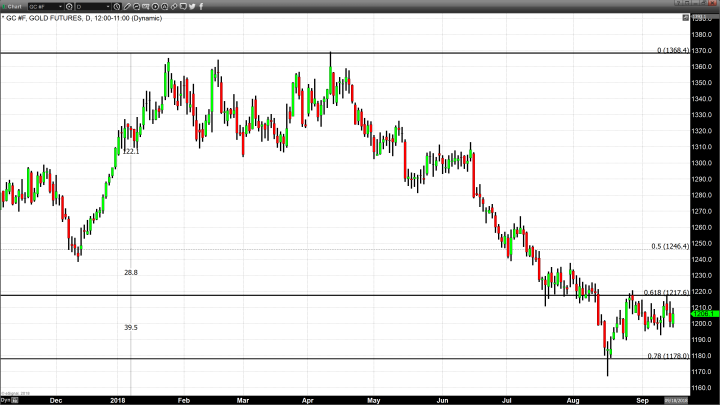Click the Chart window title label
This screenshot has width=720, height=405.
click(14, 6)
